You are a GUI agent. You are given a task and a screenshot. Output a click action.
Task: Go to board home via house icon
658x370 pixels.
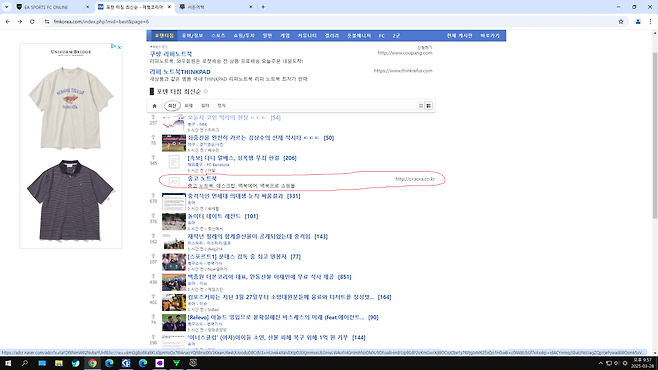coord(154,106)
